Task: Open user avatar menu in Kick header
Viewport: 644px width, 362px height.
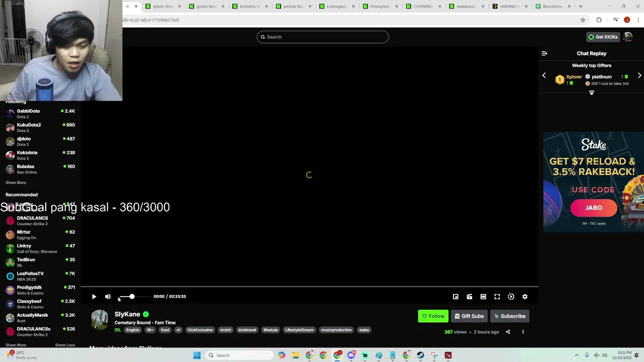Action: (628, 37)
